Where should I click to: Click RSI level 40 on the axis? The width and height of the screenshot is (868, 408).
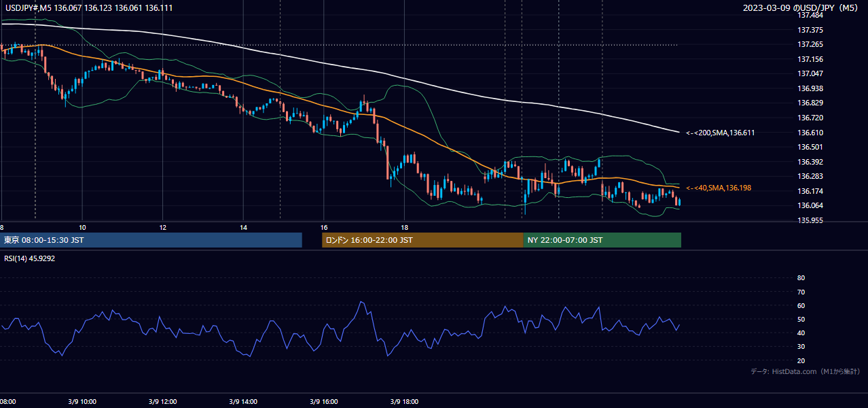[801, 333]
